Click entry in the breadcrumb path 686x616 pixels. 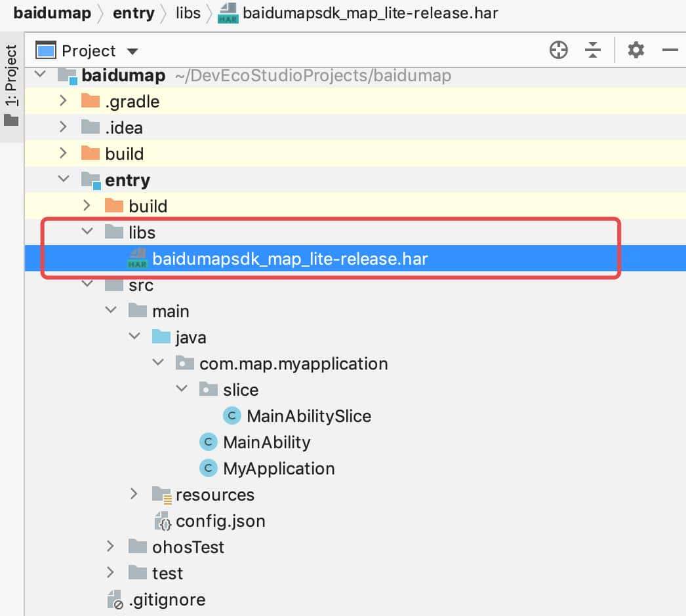(x=133, y=13)
